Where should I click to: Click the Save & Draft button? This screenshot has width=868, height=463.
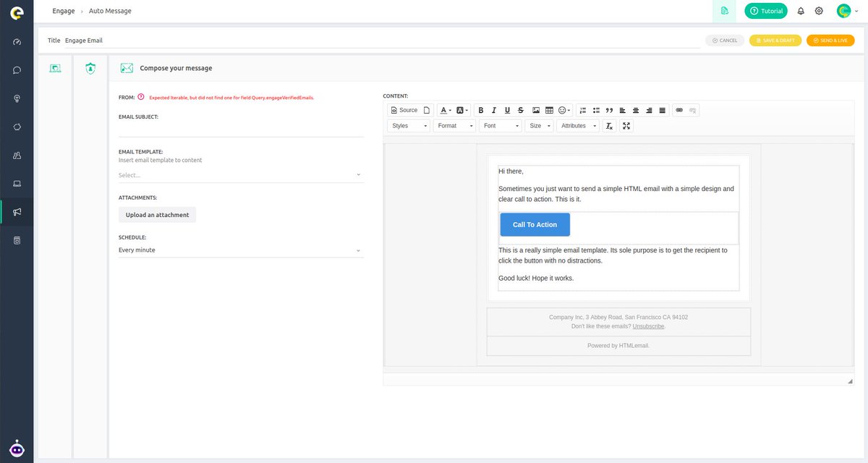coord(775,41)
